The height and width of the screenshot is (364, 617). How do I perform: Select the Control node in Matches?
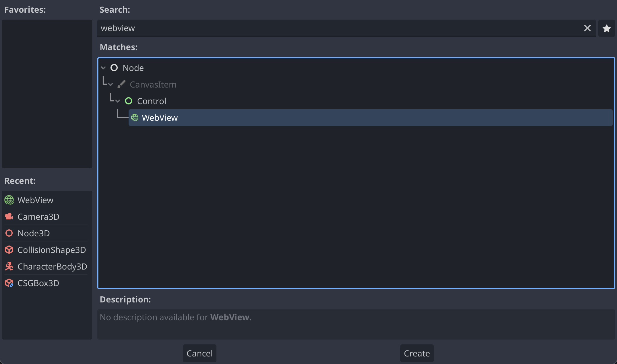point(152,101)
